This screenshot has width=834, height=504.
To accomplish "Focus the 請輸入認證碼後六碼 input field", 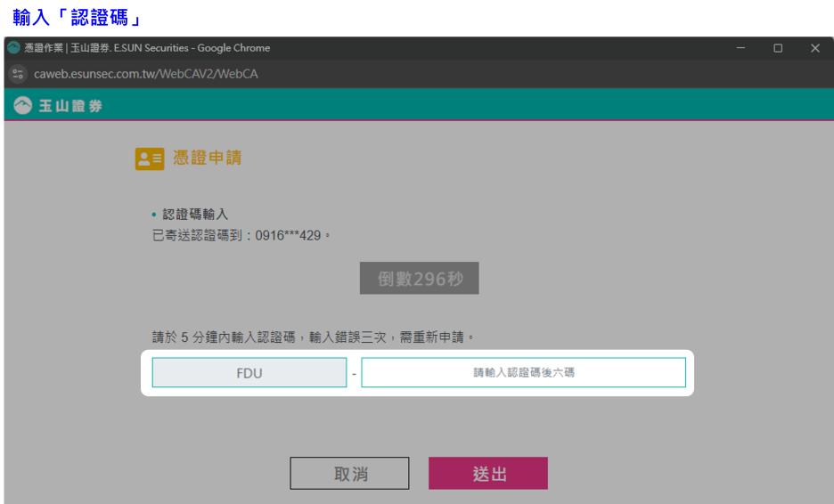I will 523,372.
